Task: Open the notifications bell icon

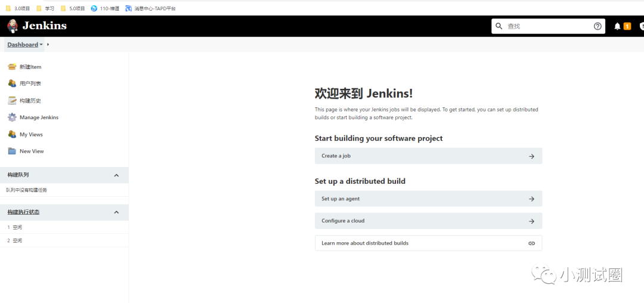Action: pyautogui.click(x=617, y=26)
